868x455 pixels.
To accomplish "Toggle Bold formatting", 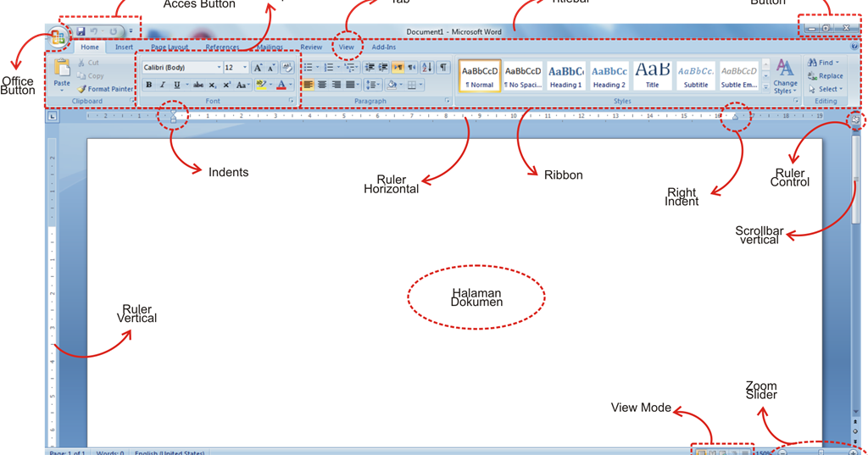I will 149,85.
